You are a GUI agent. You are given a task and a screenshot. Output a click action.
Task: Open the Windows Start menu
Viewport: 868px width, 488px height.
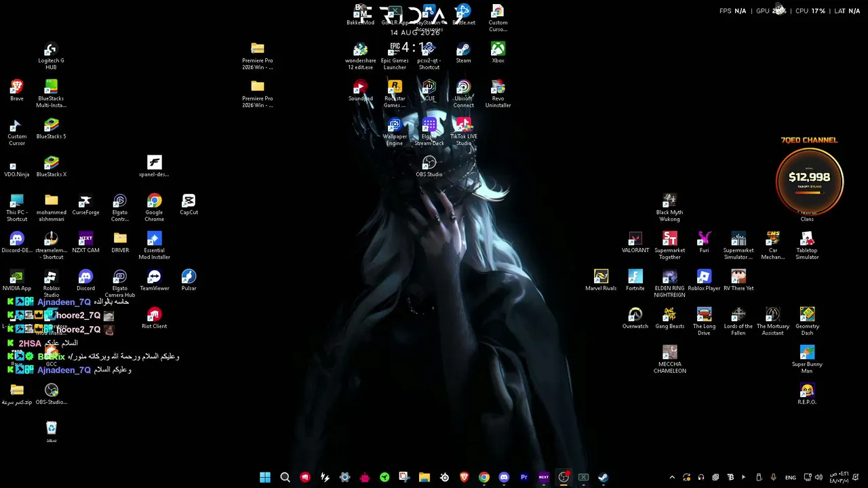tap(265, 477)
